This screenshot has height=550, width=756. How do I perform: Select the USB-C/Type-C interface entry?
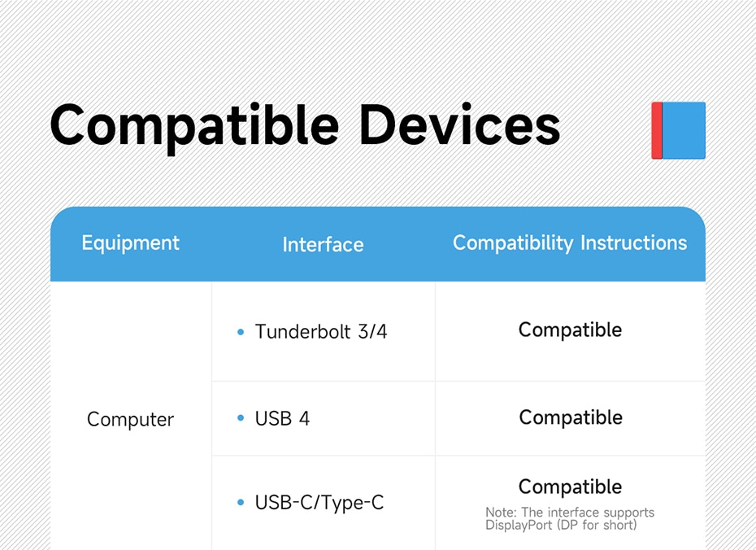319,503
